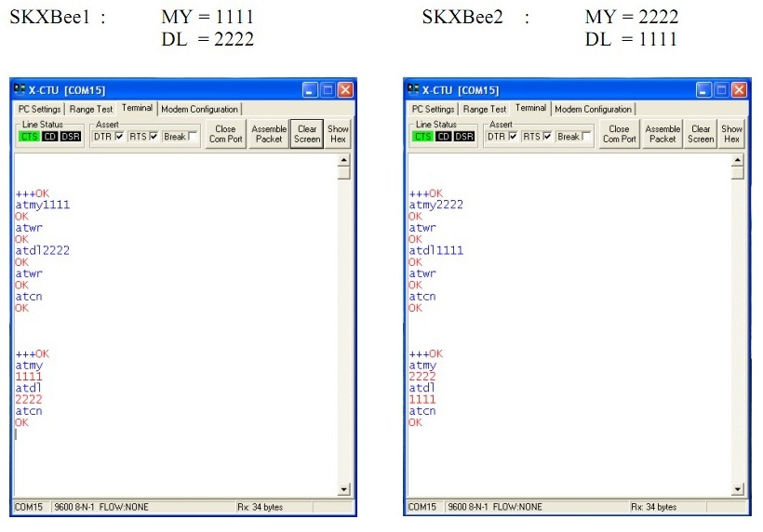Minimize the right X-CTU window
The image size is (763, 532).
[703, 90]
